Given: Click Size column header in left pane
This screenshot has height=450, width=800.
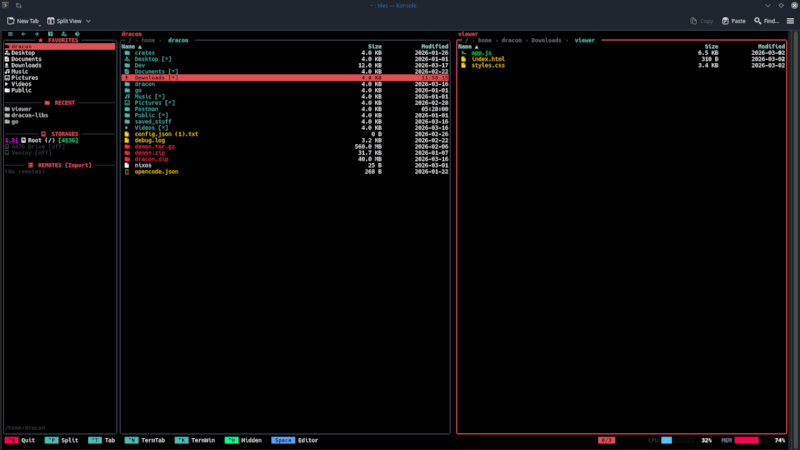Looking at the screenshot, I should tap(374, 46).
